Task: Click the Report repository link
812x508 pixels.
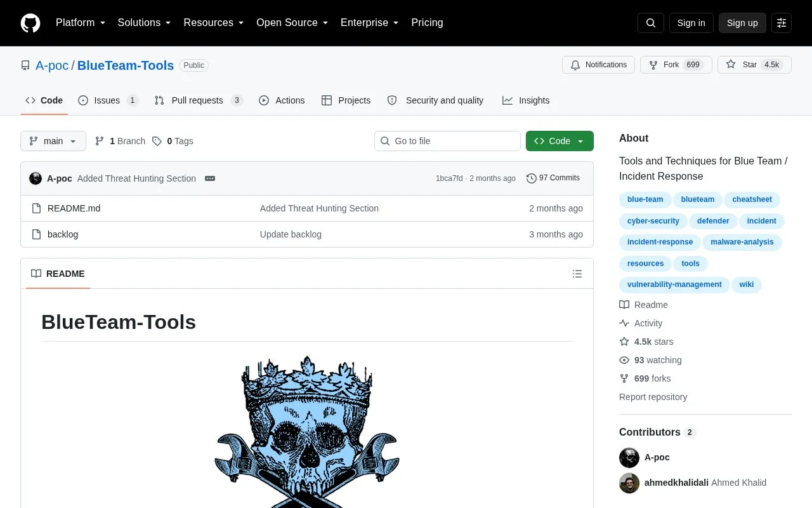Action: pos(653,397)
